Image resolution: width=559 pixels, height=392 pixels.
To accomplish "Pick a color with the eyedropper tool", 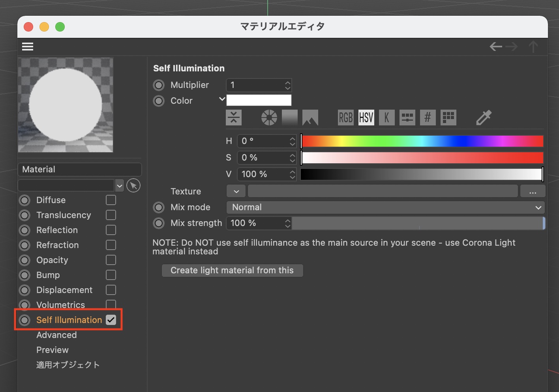I will click(x=484, y=118).
